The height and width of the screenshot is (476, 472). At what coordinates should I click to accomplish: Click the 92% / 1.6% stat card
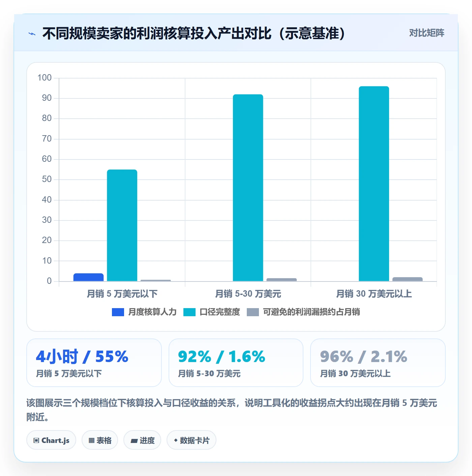click(x=236, y=363)
